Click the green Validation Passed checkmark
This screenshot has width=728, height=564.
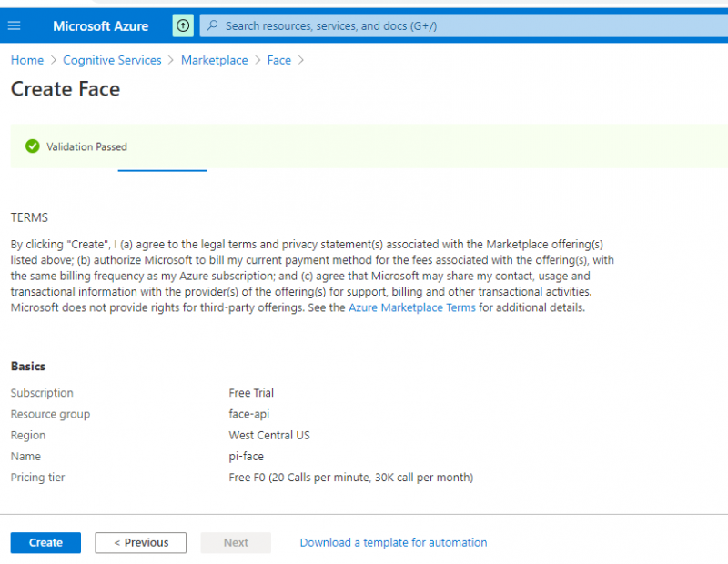(x=33, y=146)
